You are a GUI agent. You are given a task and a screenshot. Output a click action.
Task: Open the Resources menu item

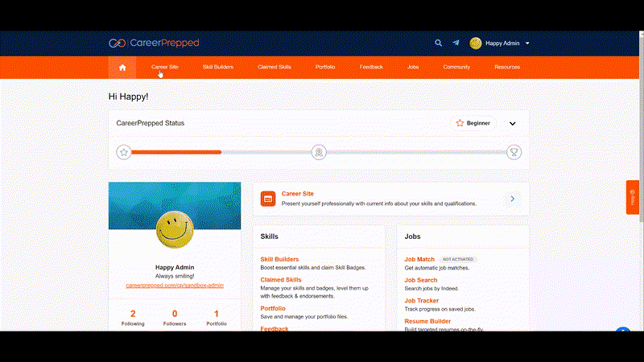[x=507, y=67]
